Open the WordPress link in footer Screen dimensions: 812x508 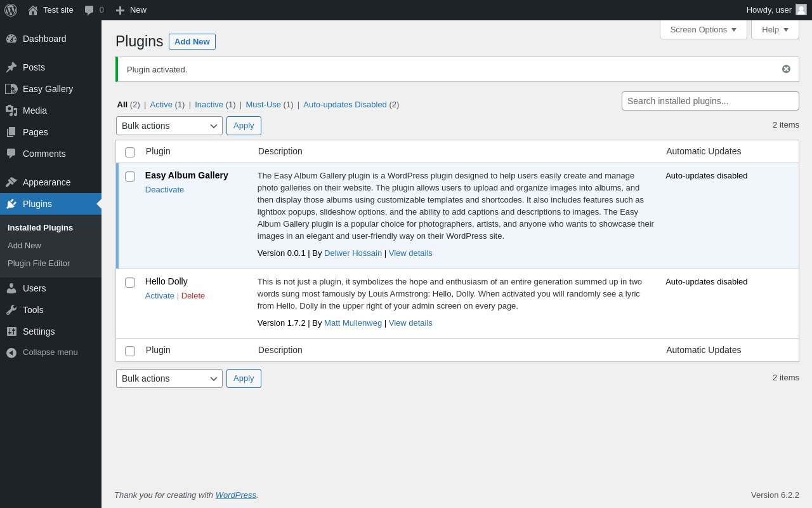tap(236, 495)
